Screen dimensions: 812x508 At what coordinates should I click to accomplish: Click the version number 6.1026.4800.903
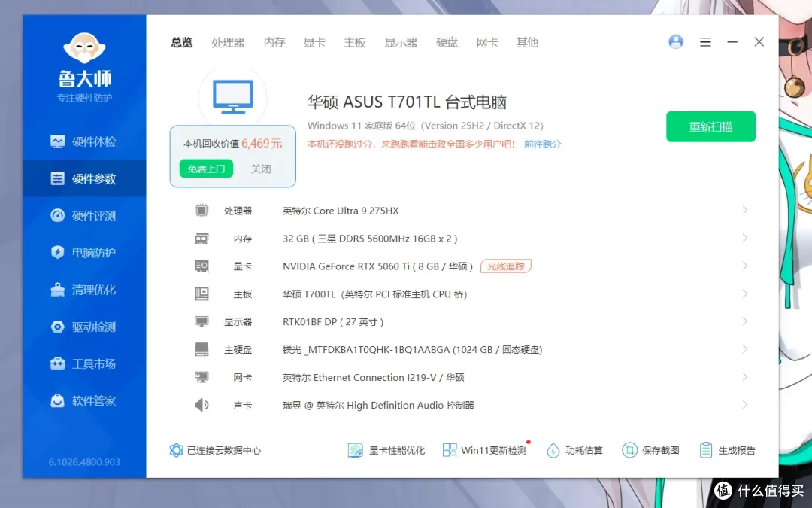84,462
